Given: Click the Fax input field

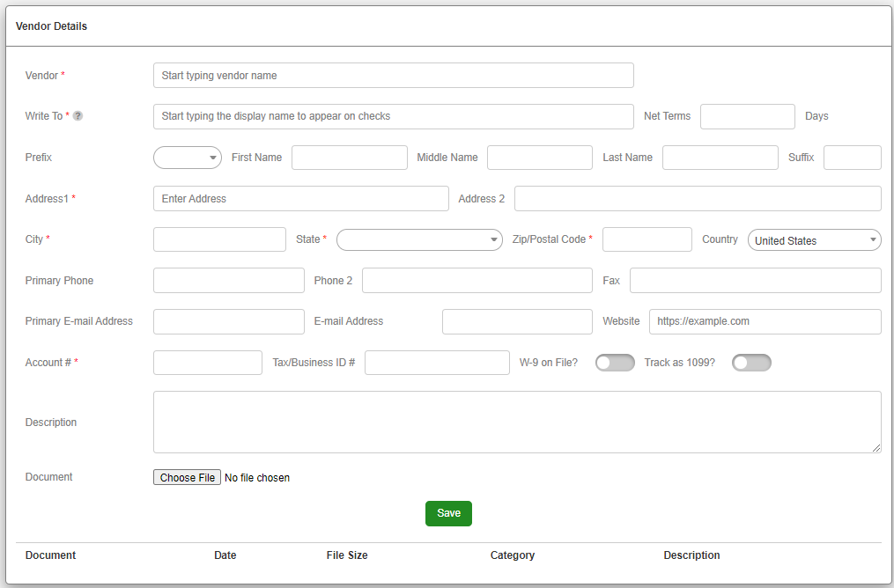Looking at the screenshot, I should tap(756, 280).
